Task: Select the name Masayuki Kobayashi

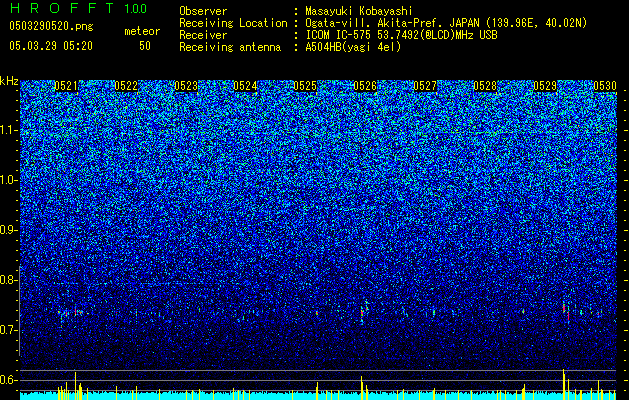Action: (x=358, y=11)
